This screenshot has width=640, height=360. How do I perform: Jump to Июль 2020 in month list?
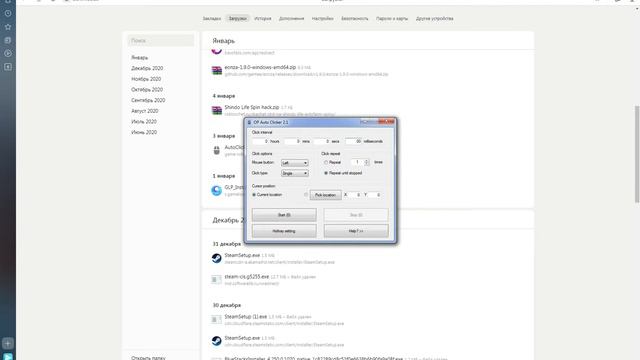coord(144,122)
